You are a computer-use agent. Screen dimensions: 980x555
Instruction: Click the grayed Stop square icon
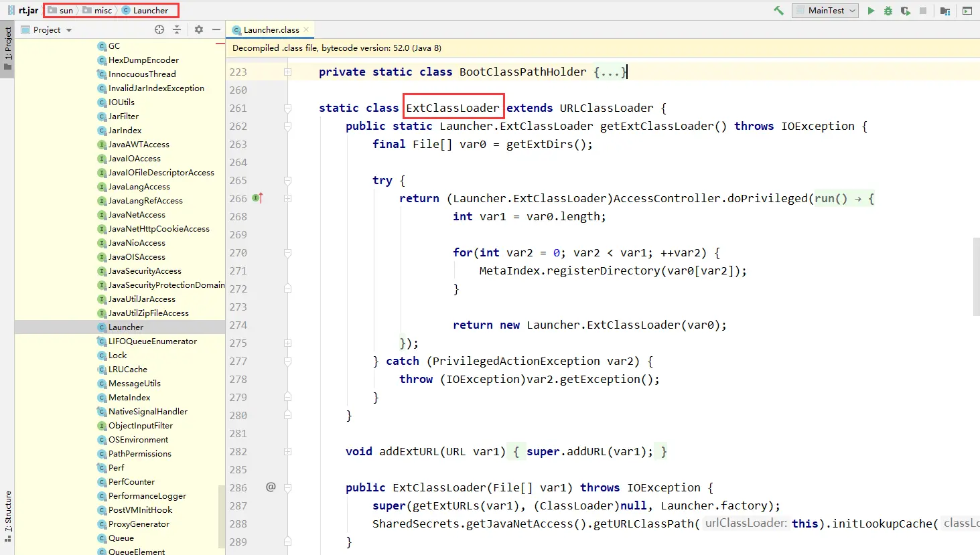click(923, 11)
